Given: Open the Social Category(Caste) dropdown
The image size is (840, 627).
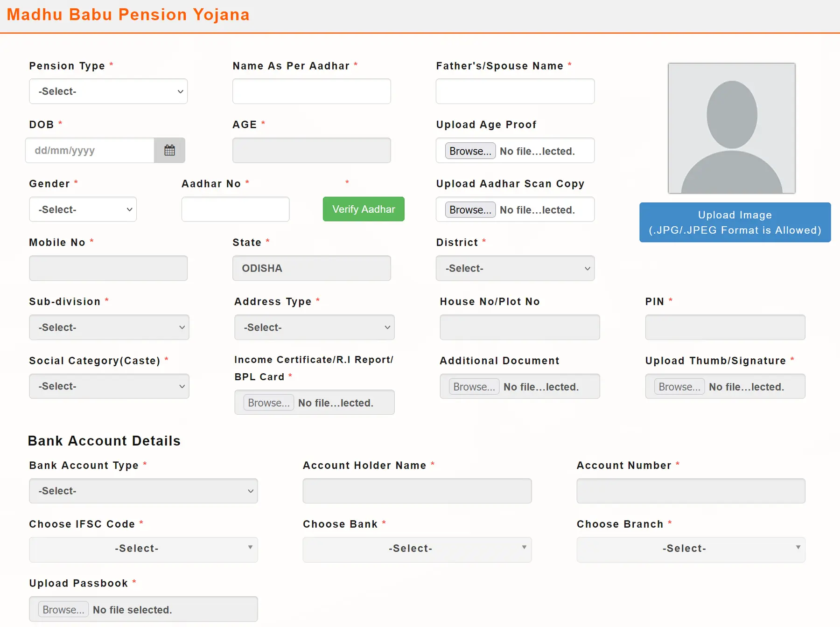Looking at the screenshot, I should [x=109, y=386].
